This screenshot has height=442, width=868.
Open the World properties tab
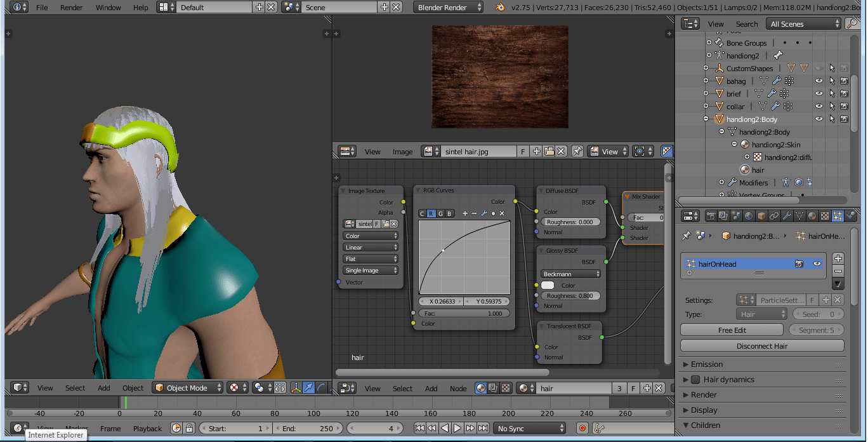point(749,216)
